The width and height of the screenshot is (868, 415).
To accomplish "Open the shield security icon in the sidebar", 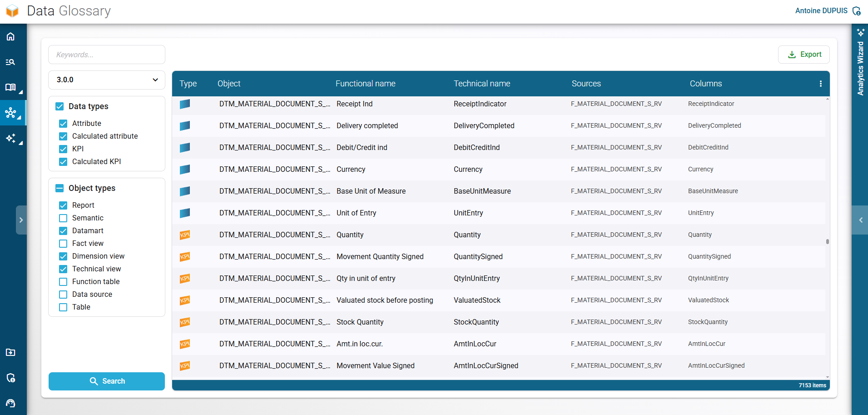I will [x=10, y=378].
